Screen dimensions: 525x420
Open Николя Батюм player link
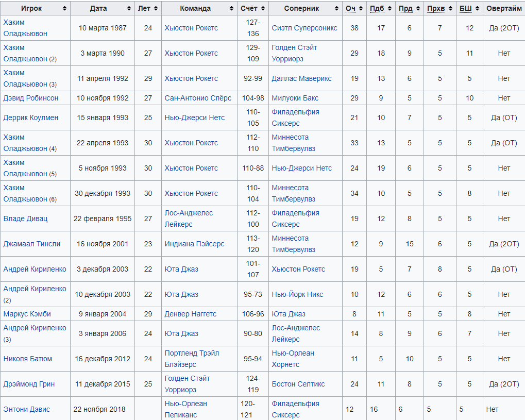click(x=28, y=359)
